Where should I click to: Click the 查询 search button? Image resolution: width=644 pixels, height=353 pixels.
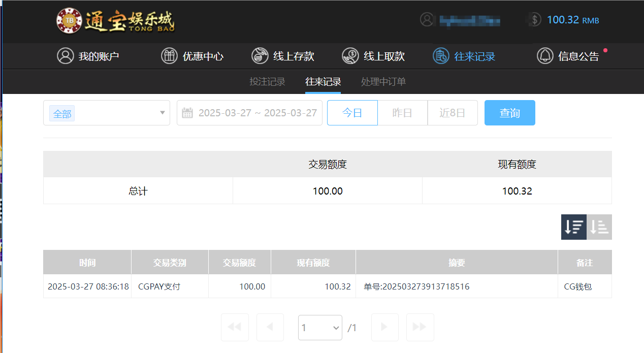click(509, 112)
